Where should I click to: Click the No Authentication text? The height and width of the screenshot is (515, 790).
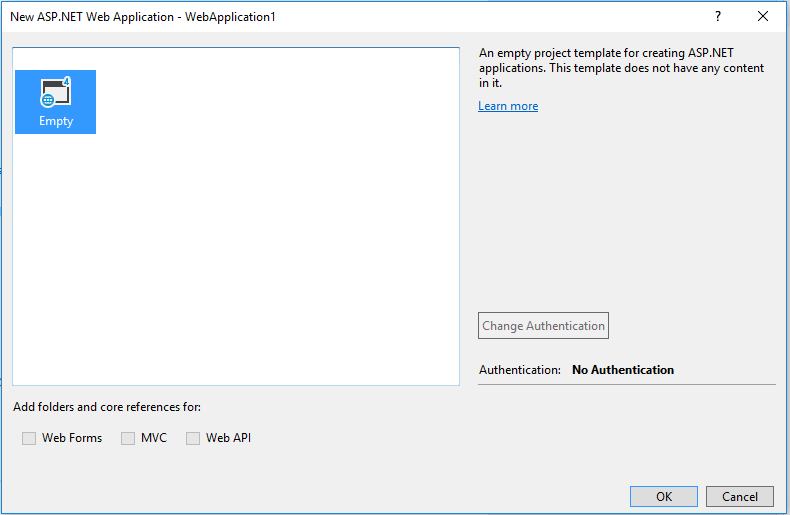(623, 370)
